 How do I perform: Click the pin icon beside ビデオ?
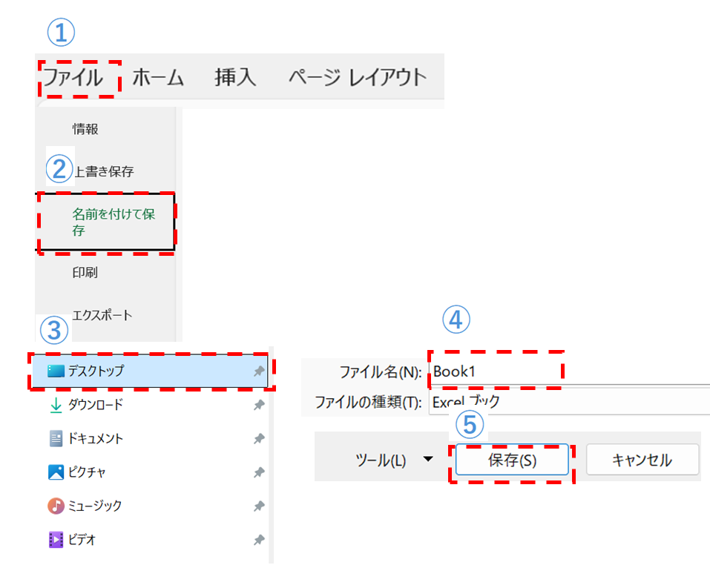(x=259, y=540)
